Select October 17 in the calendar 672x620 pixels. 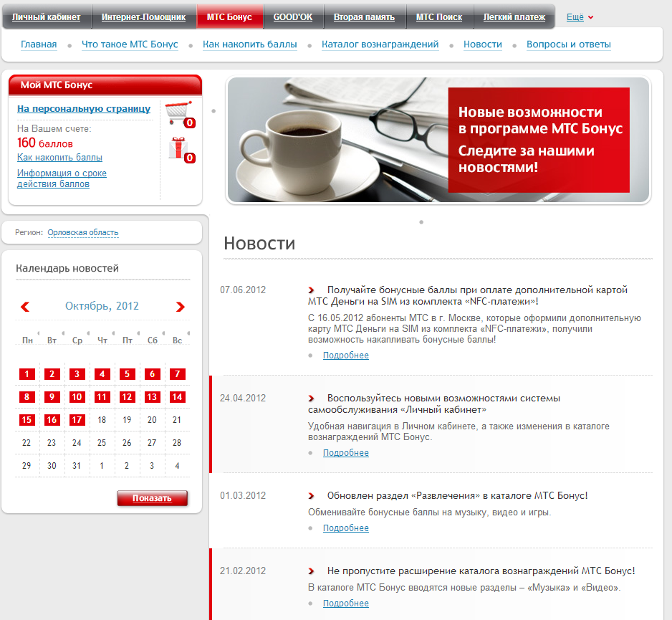(77, 420)
